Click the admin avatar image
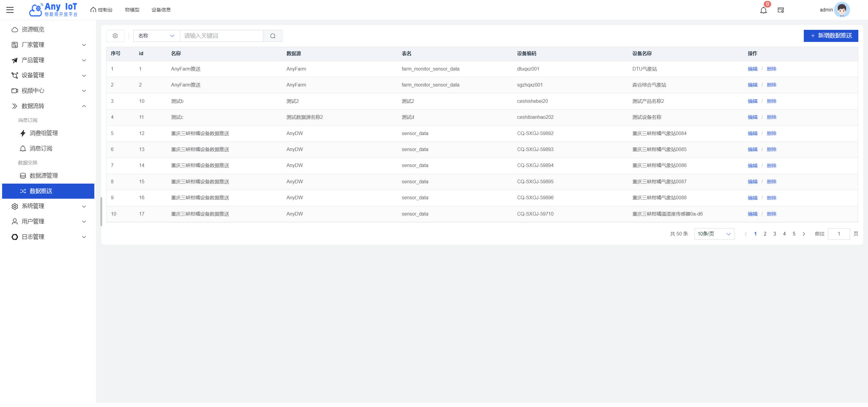 (841, 10)
